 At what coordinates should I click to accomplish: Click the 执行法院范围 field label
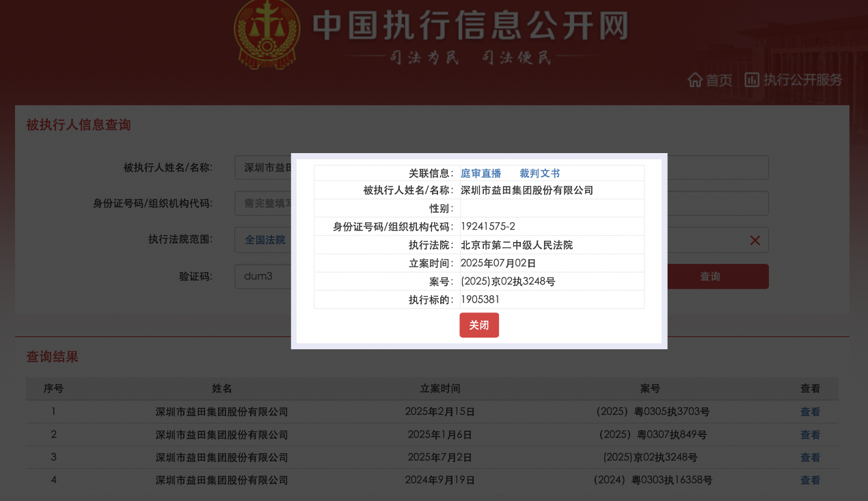pos(180,239)
